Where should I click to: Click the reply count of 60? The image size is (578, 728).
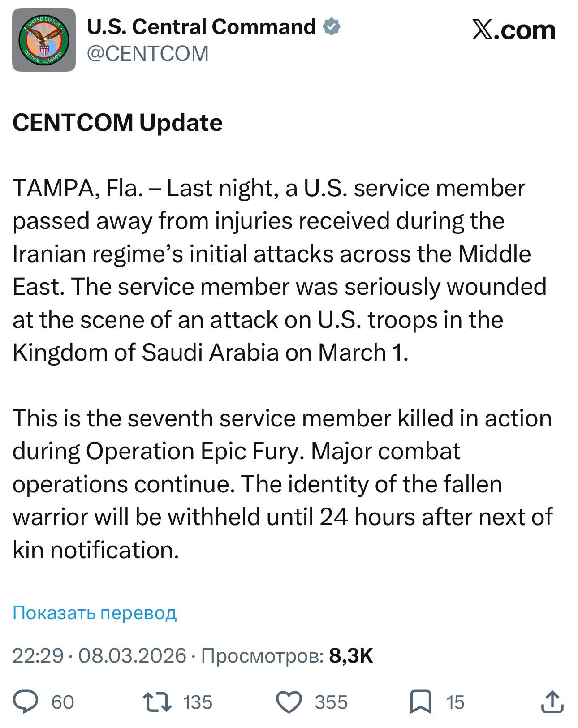(63, 702)
